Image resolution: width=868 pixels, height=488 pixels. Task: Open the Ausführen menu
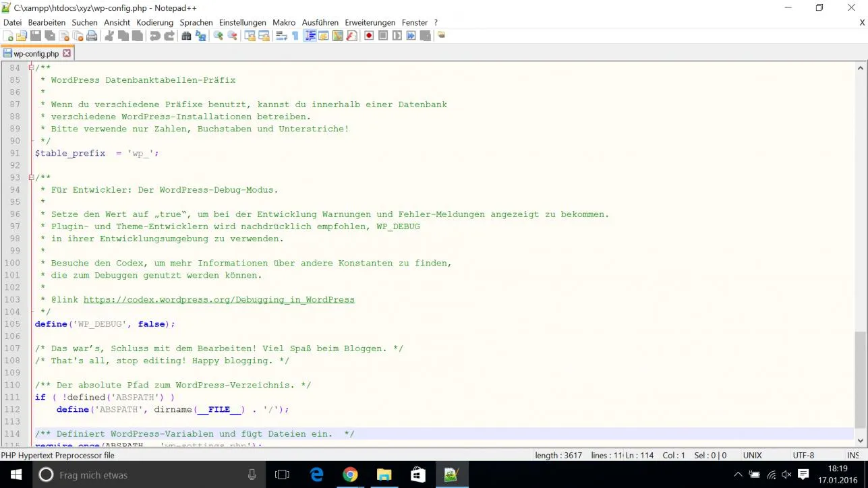[320, 22]
